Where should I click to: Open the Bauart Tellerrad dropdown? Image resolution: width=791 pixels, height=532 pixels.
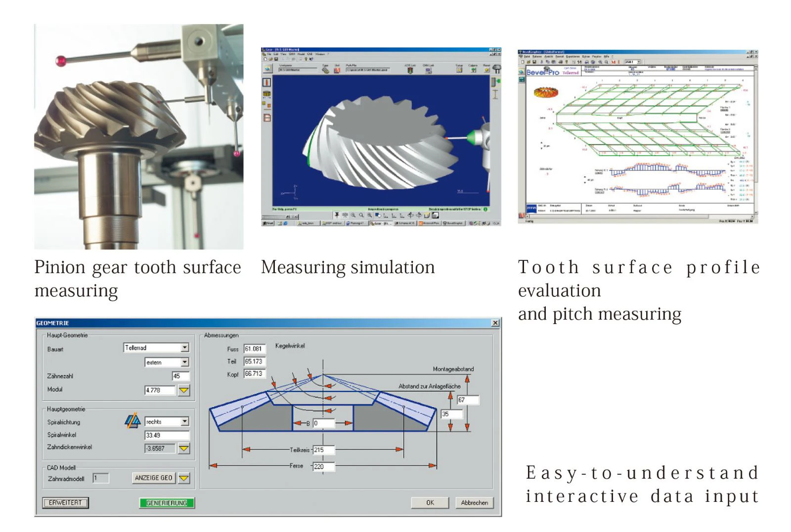185,348
